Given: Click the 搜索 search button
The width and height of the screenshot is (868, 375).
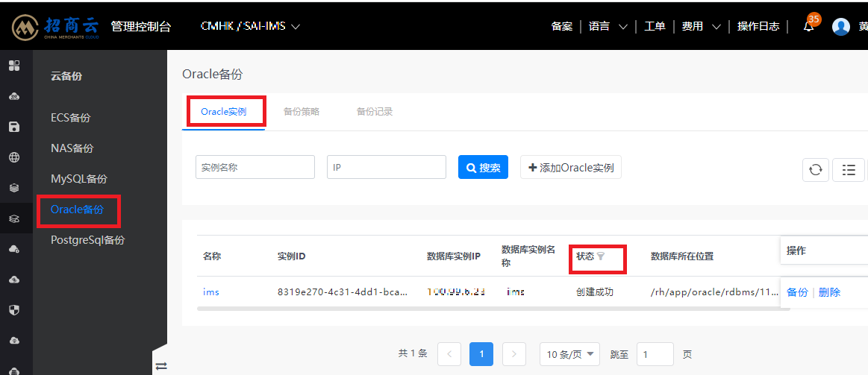Looking at the screenshot, I should (484, 167).
